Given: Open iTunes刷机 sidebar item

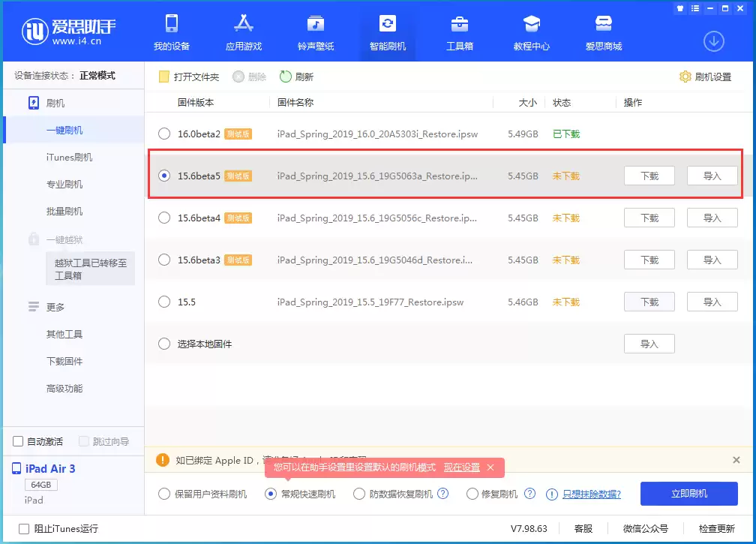Looking at the screenshot, I should [x=69, y=158].
